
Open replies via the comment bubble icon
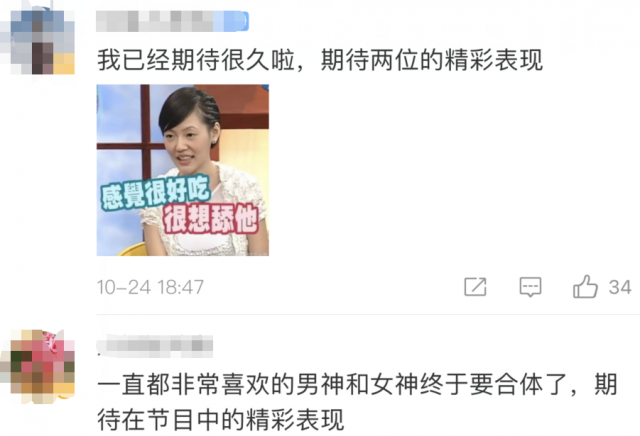click(530, 287)
